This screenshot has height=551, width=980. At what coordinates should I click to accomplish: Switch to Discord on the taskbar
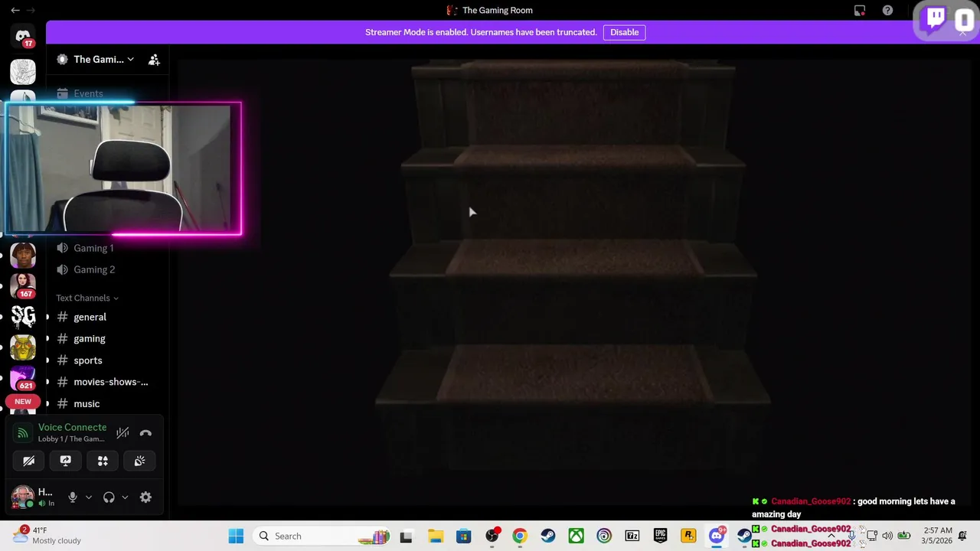717,536
